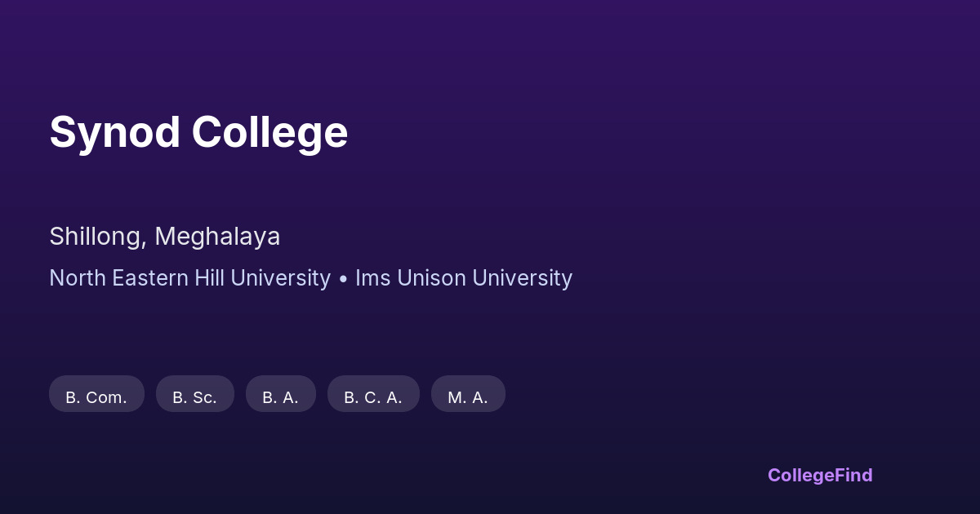Click the Synod College heading
Image resolution: width=980 pixels, height=514 pixels.
(198, 132)
